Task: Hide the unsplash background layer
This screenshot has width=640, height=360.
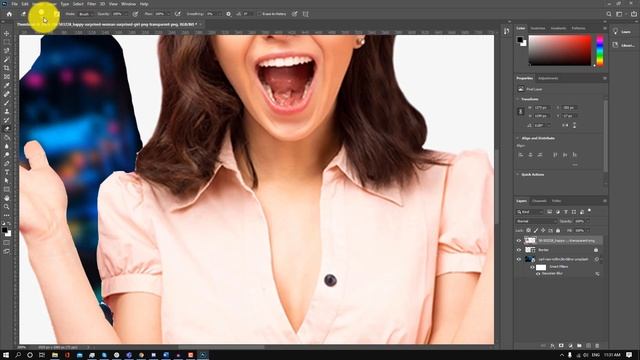Action: pos(519,259)
